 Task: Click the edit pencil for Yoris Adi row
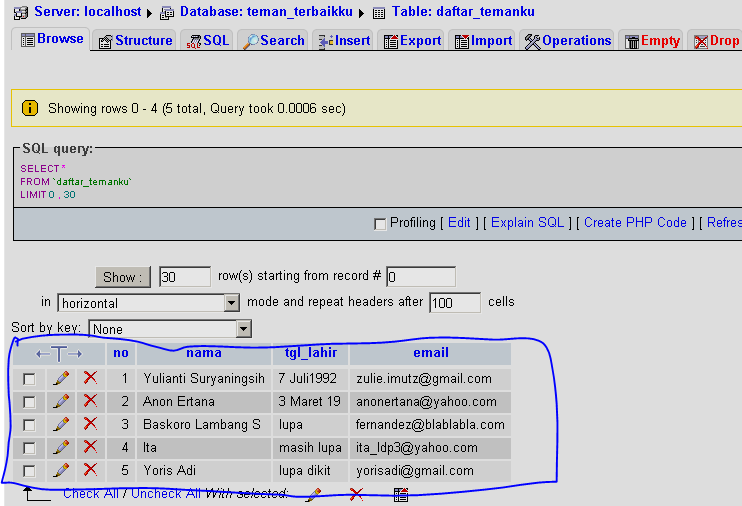61,470
